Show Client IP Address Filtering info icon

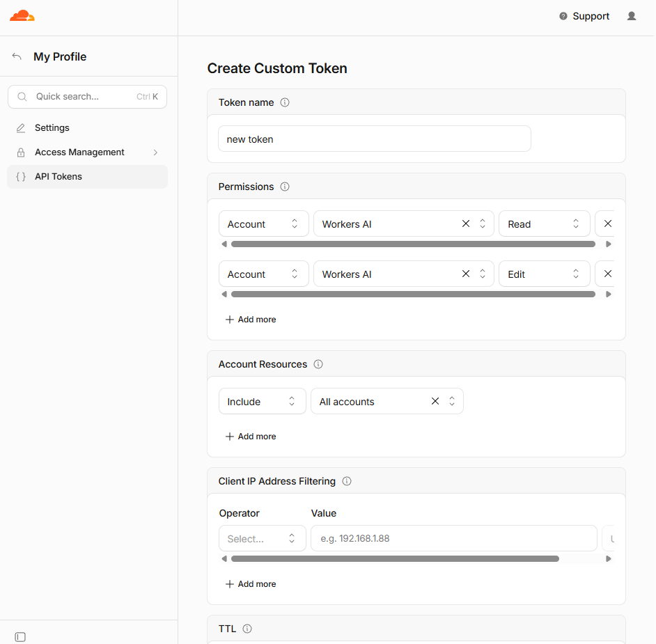pos(347,481)
